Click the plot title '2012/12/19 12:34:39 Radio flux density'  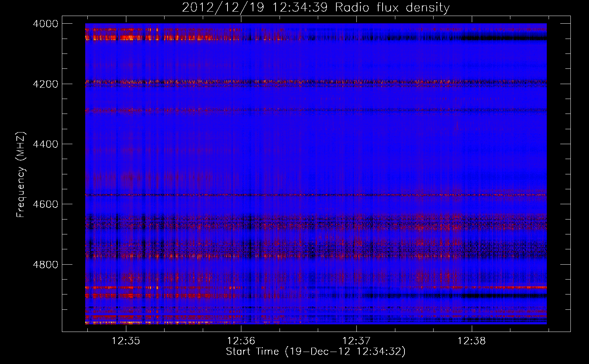(x=316, y=7)
